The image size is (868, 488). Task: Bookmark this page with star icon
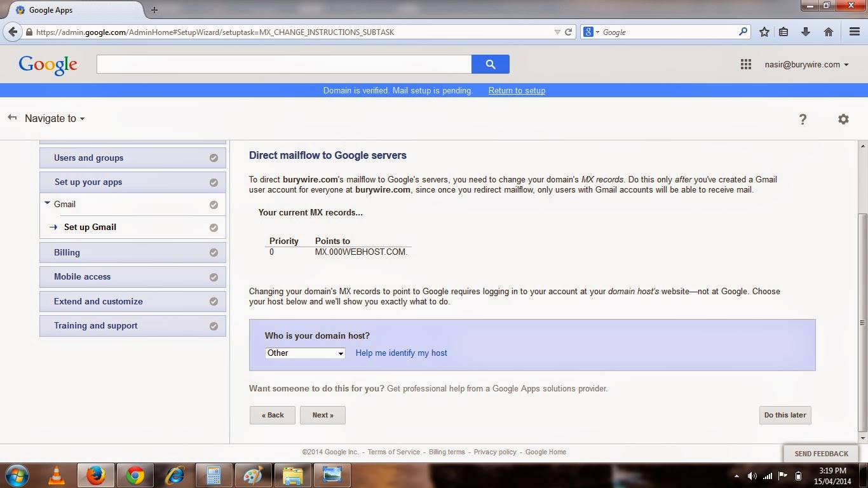[x=764, y=32]
